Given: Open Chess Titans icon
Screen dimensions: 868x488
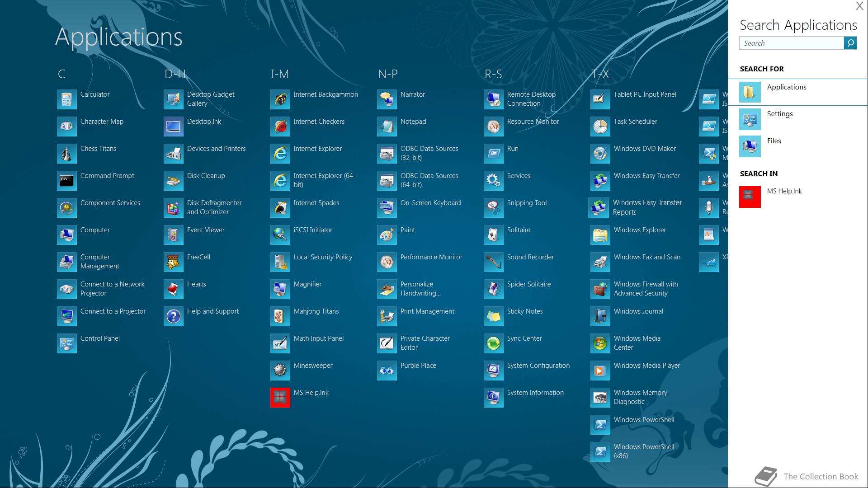Looking at the screenshot, I should click(66, 154).
